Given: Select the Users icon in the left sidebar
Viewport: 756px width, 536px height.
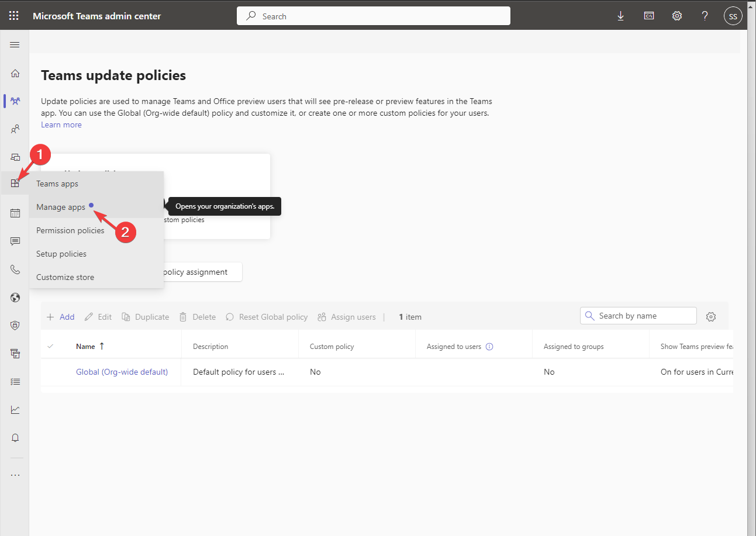Looking at the screenshot, I should click(15, 129).
